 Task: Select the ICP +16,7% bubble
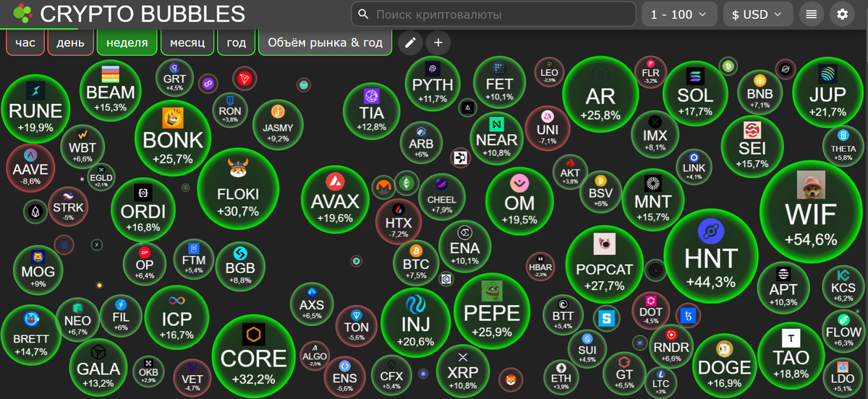[177, 317]
